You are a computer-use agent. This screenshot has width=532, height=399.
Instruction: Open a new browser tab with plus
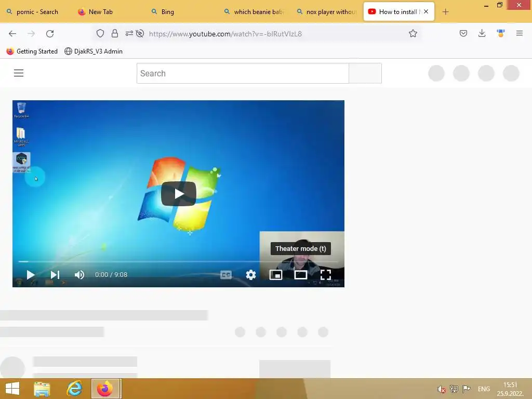[x=445, y=12]
